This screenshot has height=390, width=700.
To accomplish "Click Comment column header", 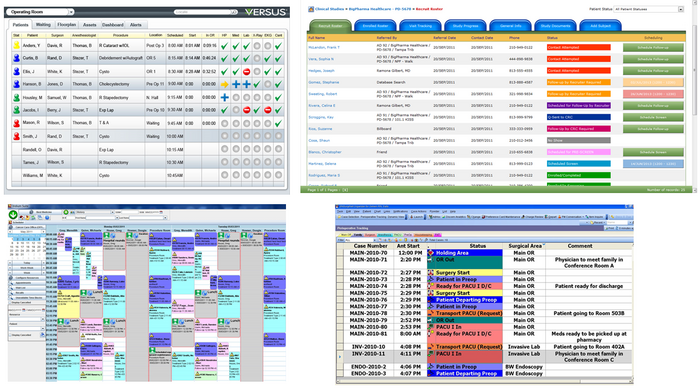I will point(579,246).
